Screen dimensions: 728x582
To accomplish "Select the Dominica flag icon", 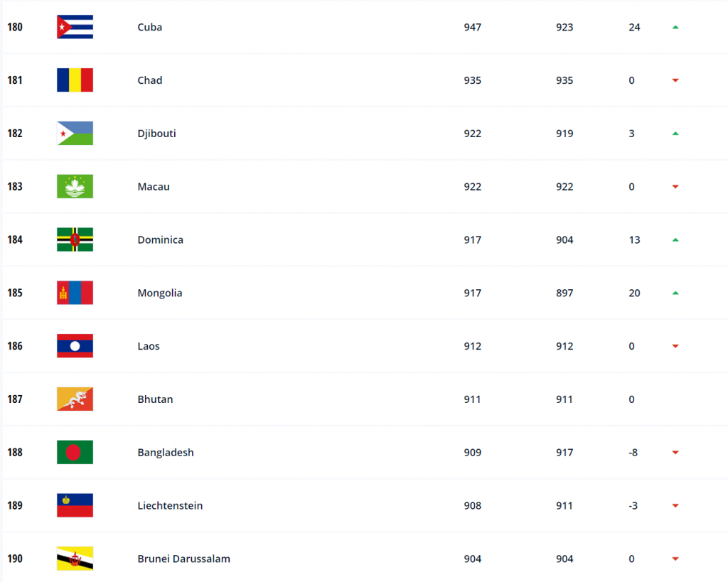I will (75, 239).
